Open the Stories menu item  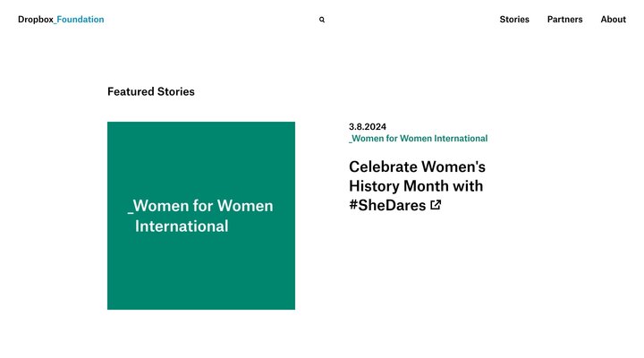[514, 20]
